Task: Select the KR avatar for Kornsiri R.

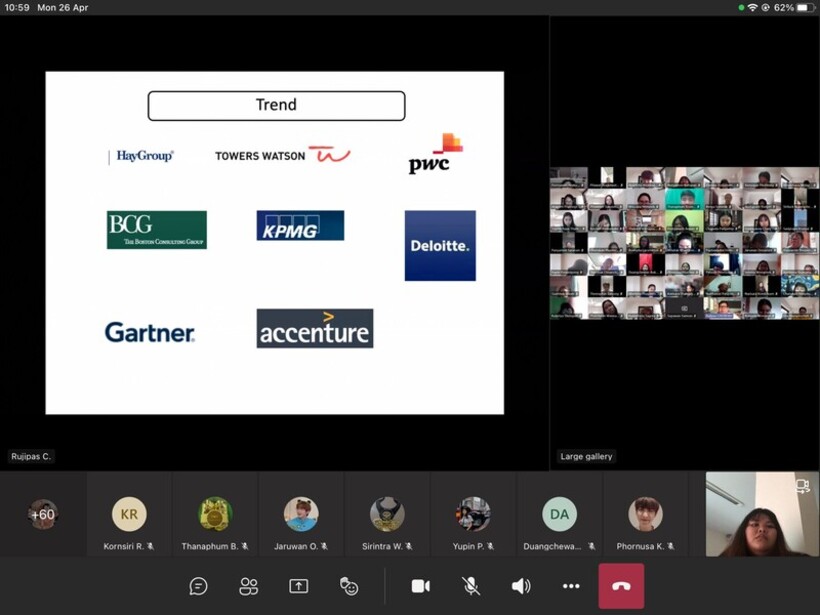Action: [x=129, y=514]
